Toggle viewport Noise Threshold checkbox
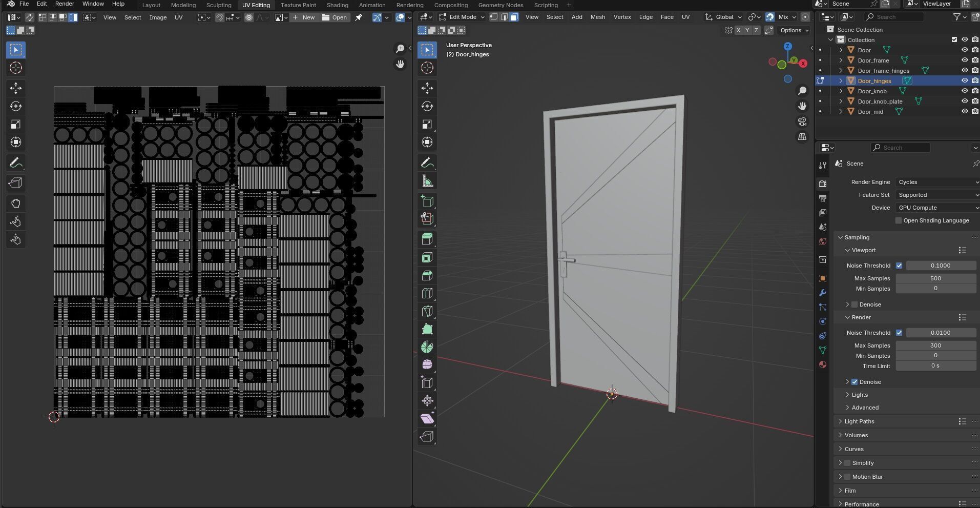 (x=899, y=266)
